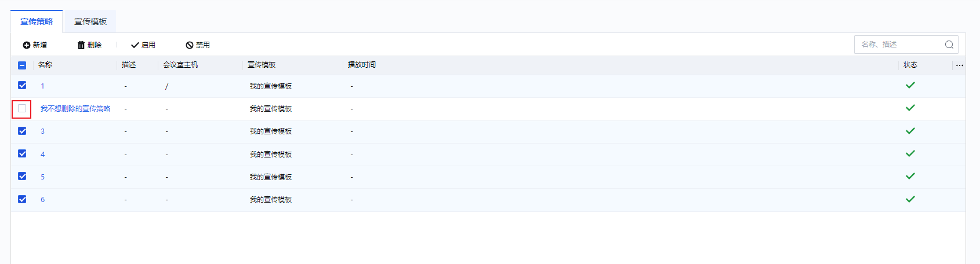Switch to the 宣传模板 tab
The width and height of the screenshot is (980, 264).
pos(90,21)
